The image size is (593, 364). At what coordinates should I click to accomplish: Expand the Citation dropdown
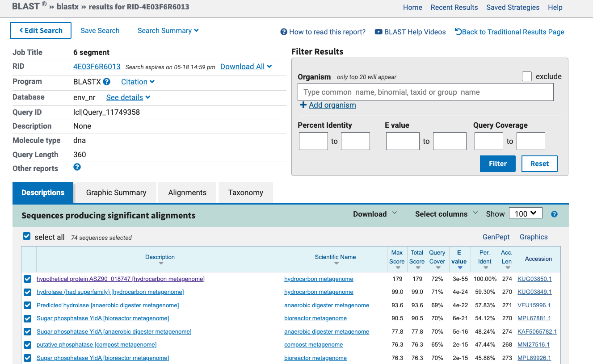pyautogui.click(x=138, y=82)
